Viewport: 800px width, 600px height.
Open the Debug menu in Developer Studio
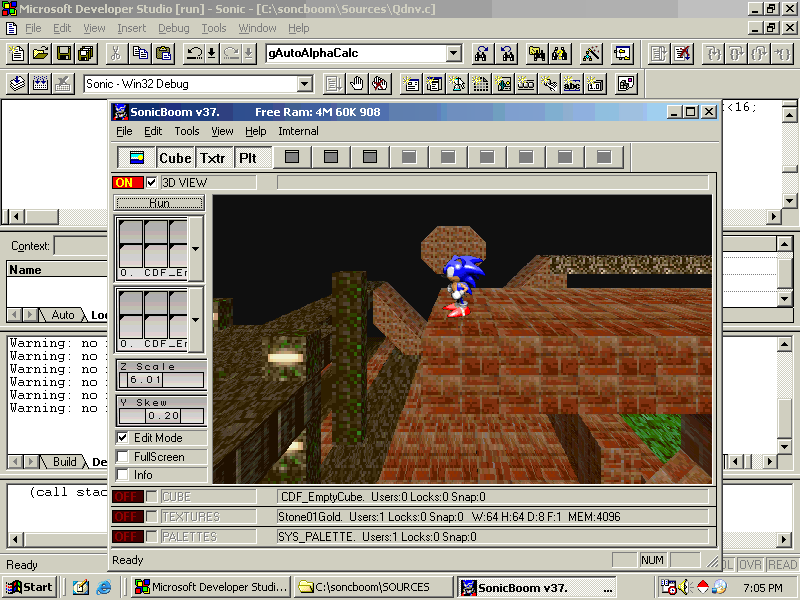click(x=173, y=28)
